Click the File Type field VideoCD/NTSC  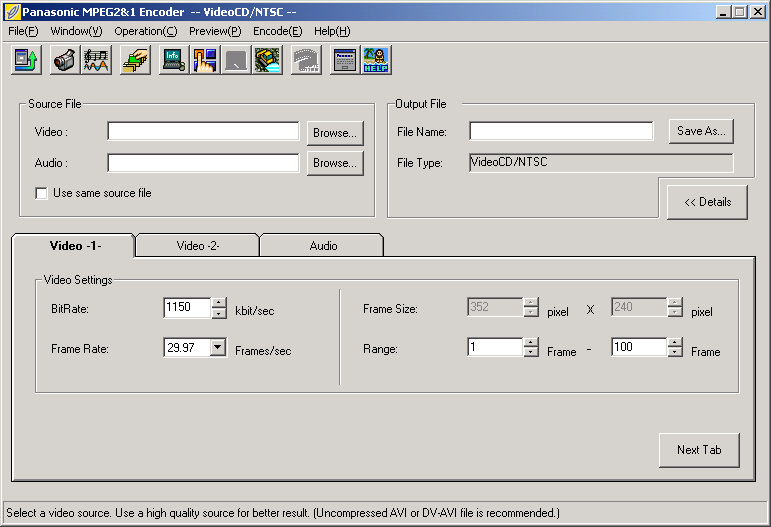601,162
